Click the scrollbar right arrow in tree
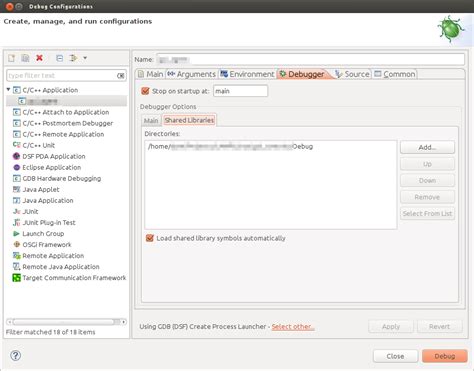This screenshot has width=474, height=371. coord(124,322)
